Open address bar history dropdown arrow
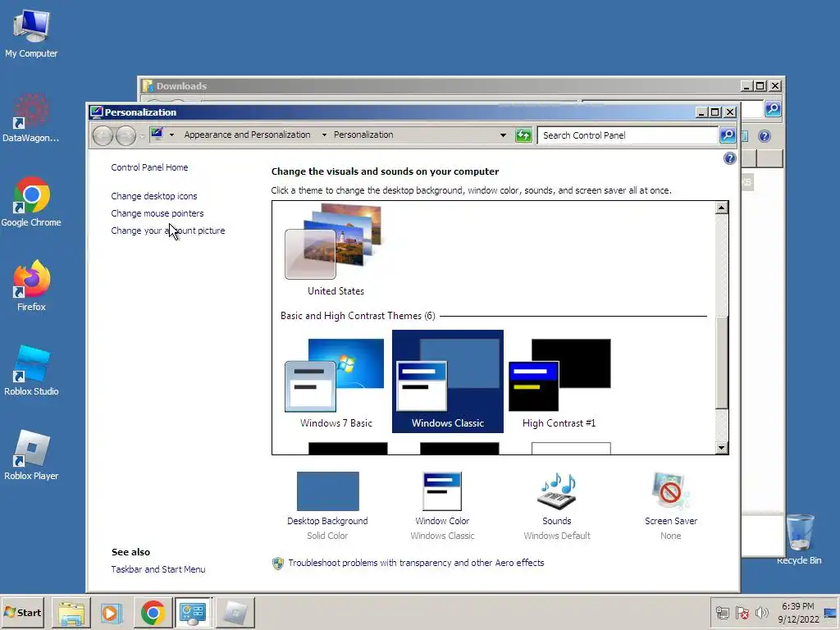The image size is (840, 630). pyautogui.click(x=503, y=135)
